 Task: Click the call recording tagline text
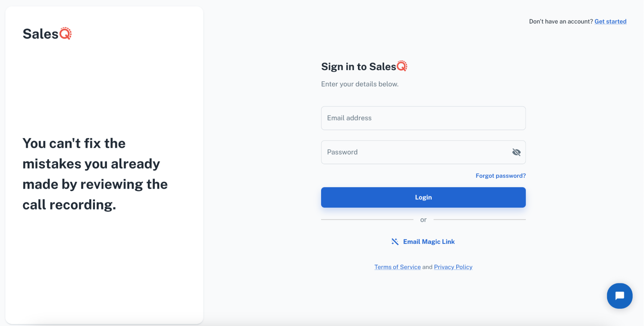[x=95, y=174]
